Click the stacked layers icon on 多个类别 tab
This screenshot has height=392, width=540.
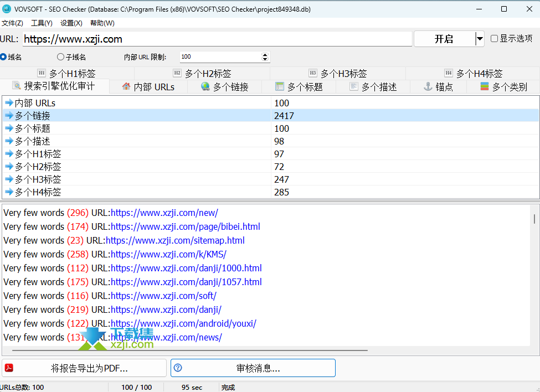click(485, 86)
